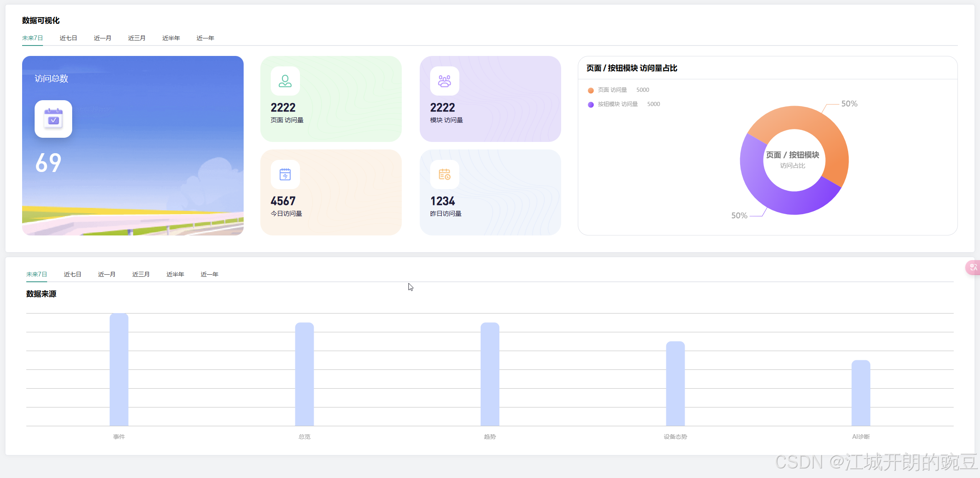Open the top 近一年 tab
980x478 pixels.
(205, 38)
